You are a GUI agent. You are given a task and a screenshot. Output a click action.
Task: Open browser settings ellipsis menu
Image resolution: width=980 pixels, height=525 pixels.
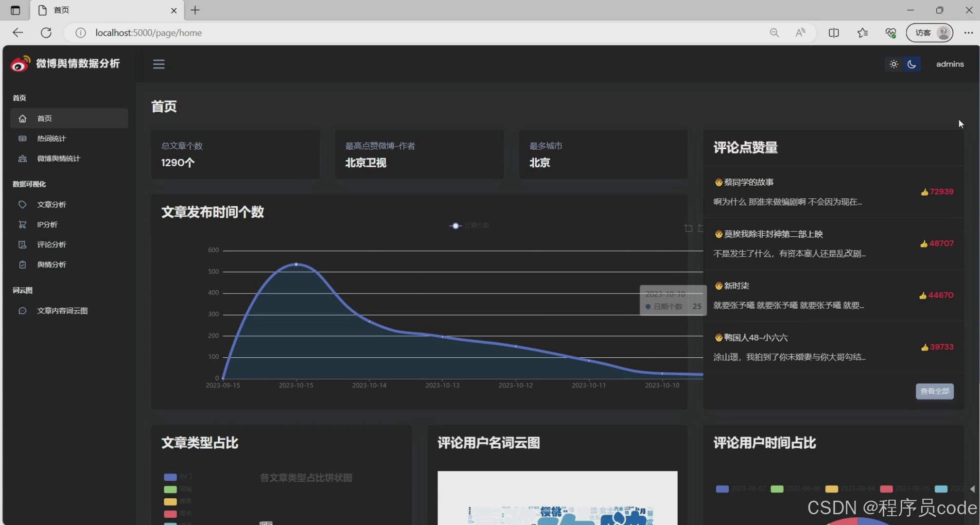pos(968,33)
